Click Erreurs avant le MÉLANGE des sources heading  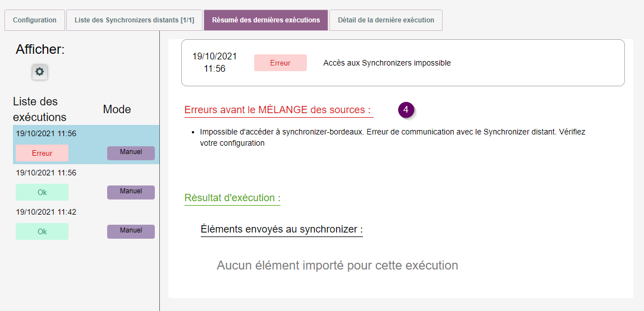[278, 110]
